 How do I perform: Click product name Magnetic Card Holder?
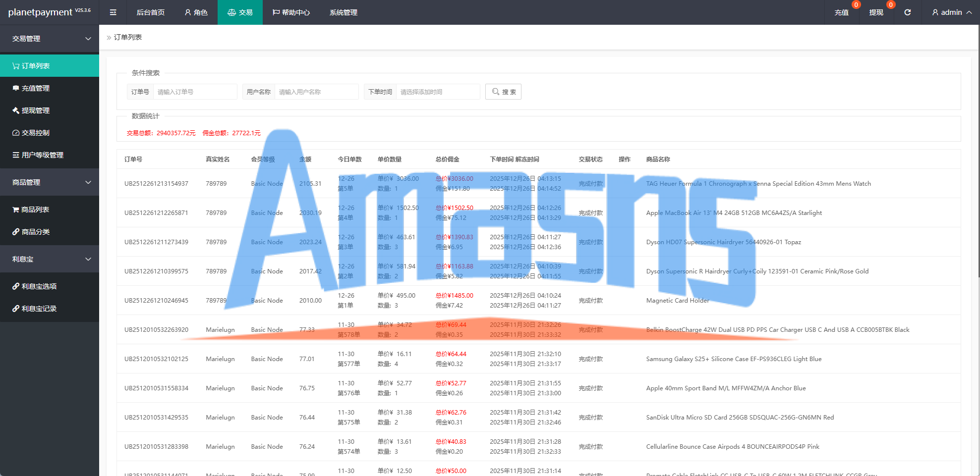pyautogui.click(x=678, y=300)
